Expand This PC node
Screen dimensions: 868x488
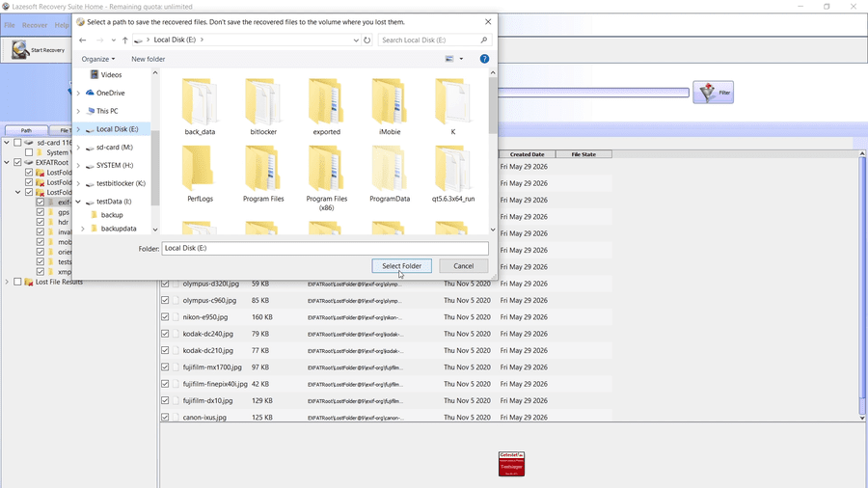(x=78, y=111)
